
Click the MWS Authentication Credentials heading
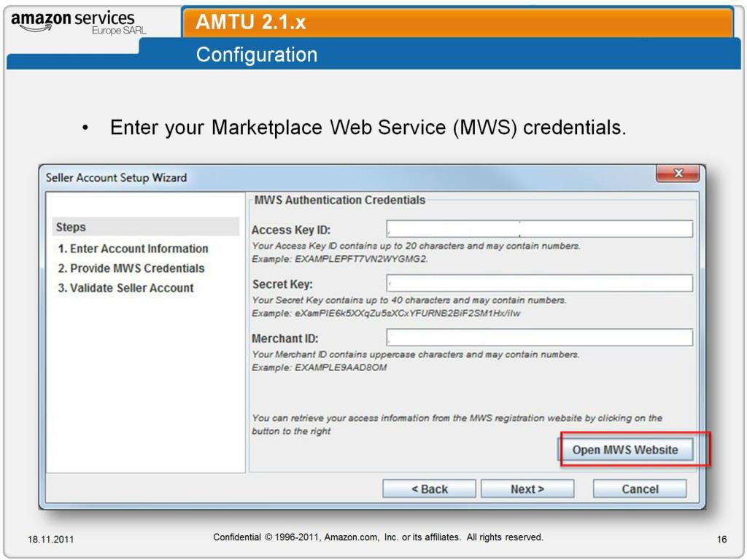coord(340,200)
